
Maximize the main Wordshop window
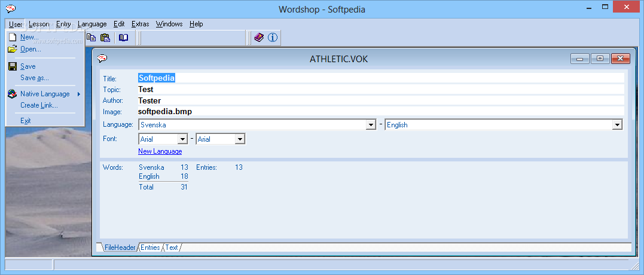[605, 7]
